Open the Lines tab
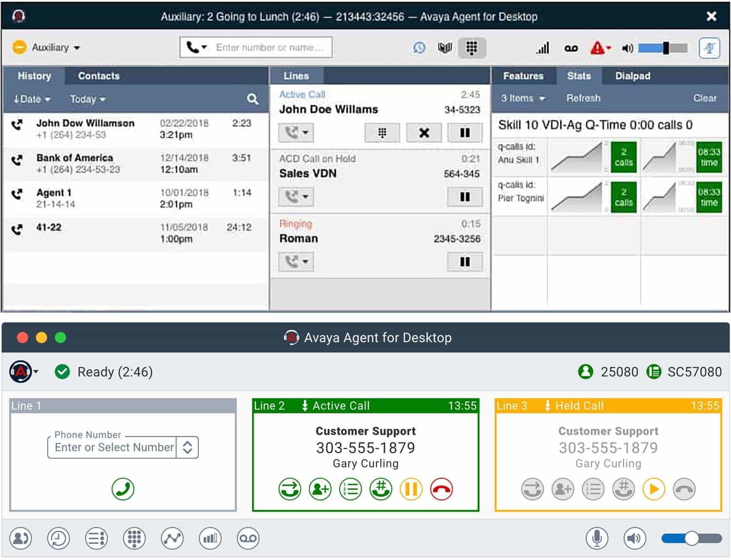Image resolution: width=731 pixels, height=560 pixels. tap(296, 76)
